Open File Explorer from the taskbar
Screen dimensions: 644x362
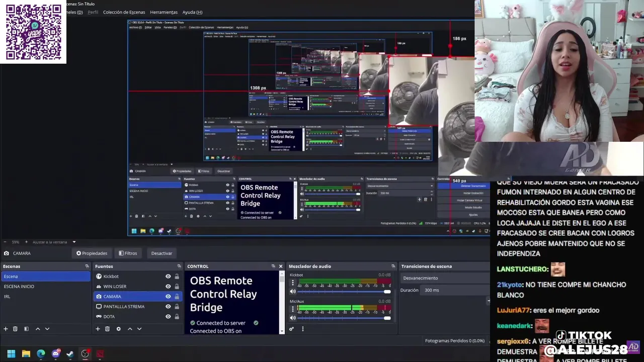[x=26, y=354]
